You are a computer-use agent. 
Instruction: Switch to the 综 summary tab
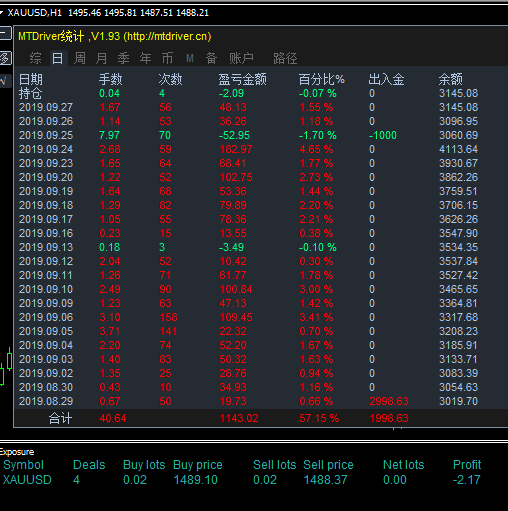(x=36, y=58)
